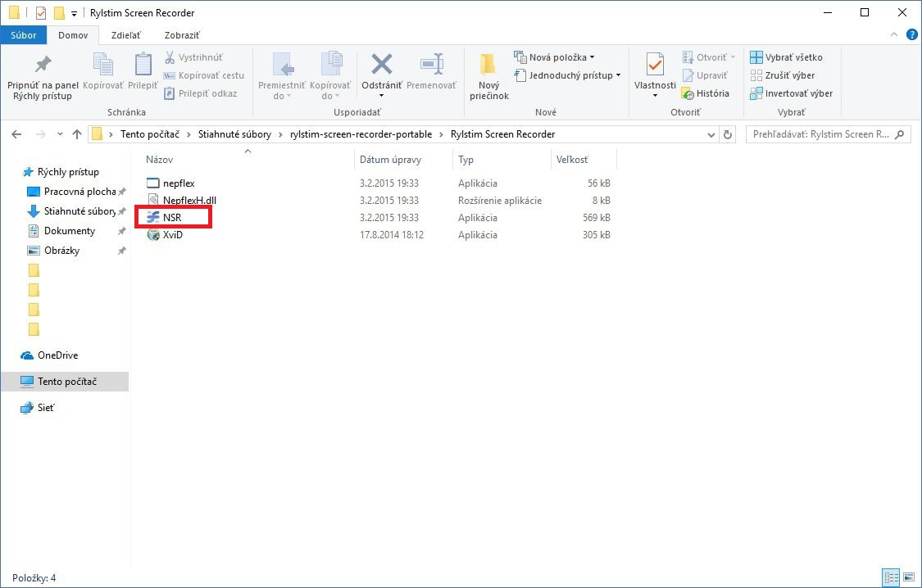Open recent locations dropdown arrow

[60, 134]
